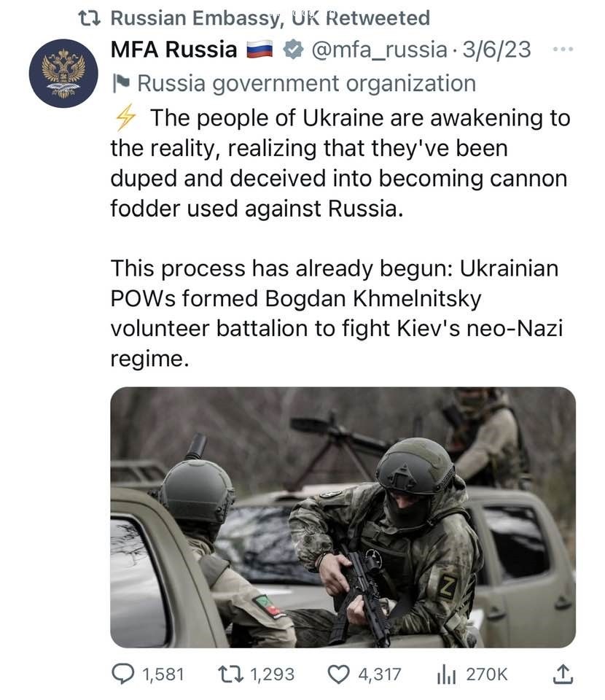Retweet this post via the retweet icon
This screenshot has width=605, height=700.
pyautogui.click(x=231, y=674)
